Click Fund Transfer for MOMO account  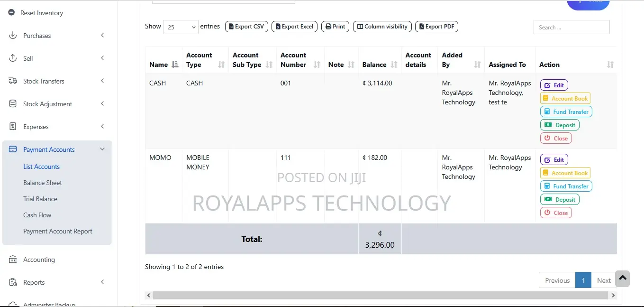tap(566, 186)
